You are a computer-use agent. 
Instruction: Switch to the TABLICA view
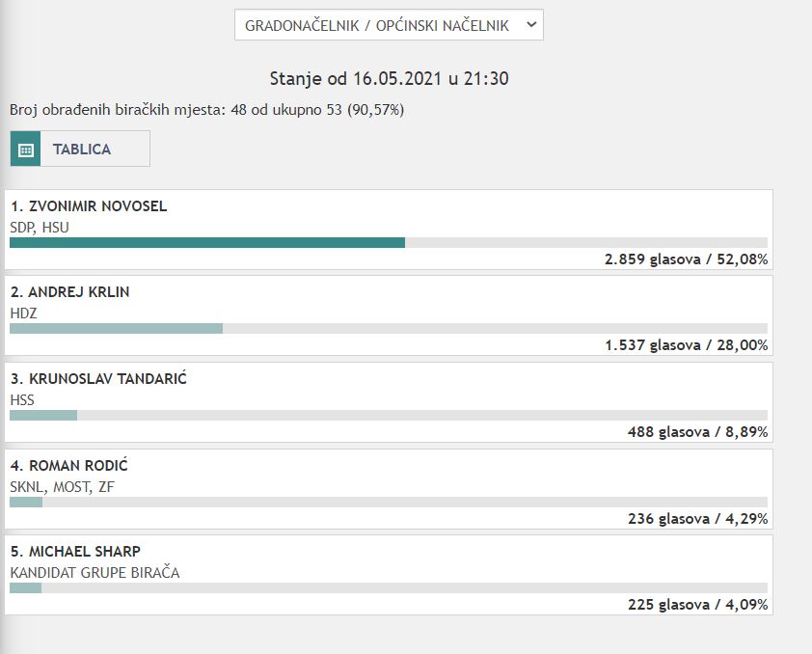[x=81, y=150]
